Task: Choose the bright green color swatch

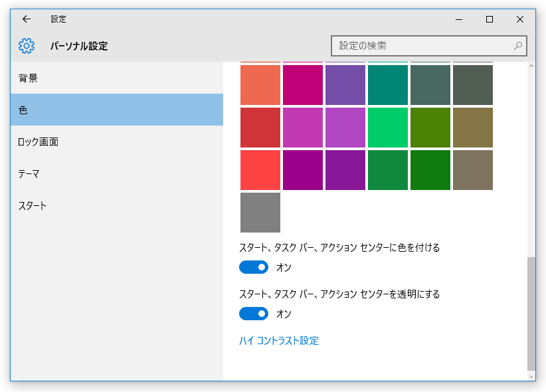Action: tap(387, 128)
